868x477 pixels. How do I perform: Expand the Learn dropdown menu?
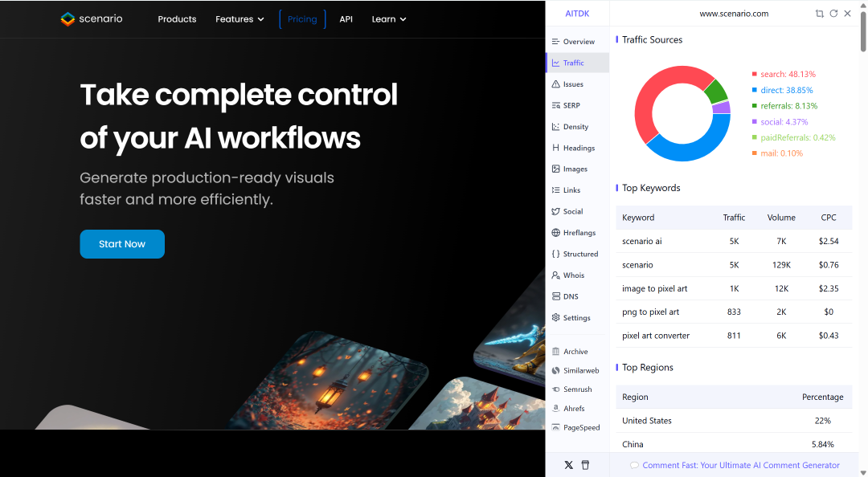pyautogui.click(x=389, y=19)
